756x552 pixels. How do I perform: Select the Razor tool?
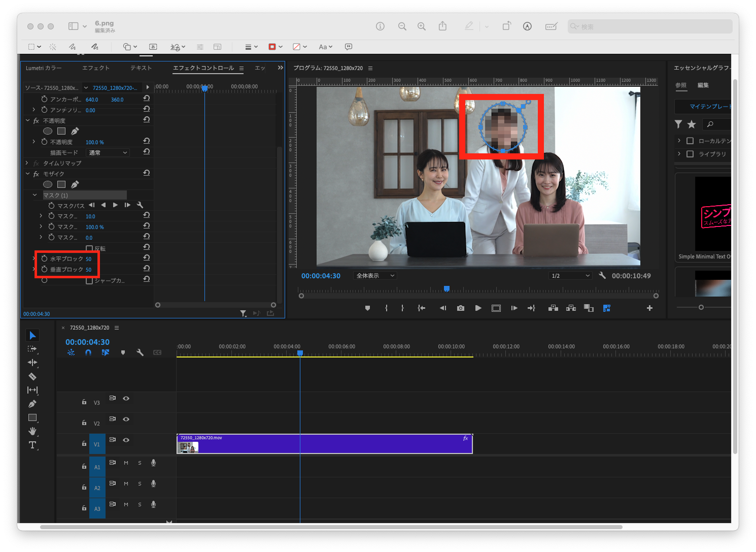[x=32, y=376]
